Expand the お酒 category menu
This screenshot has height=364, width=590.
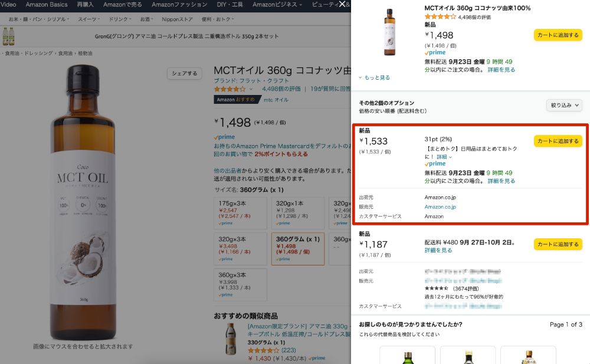pos(146,19)
